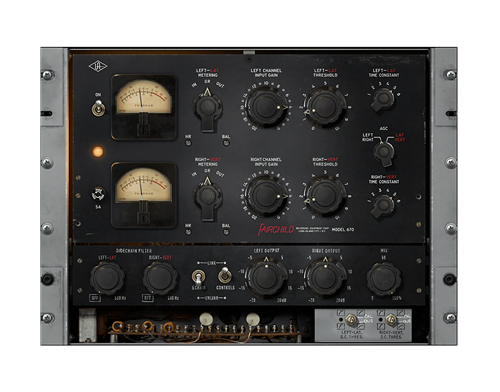Click the Mix knob
This screenshot has height=392, width=500.
pyautogui.click(x=383, y=278)
